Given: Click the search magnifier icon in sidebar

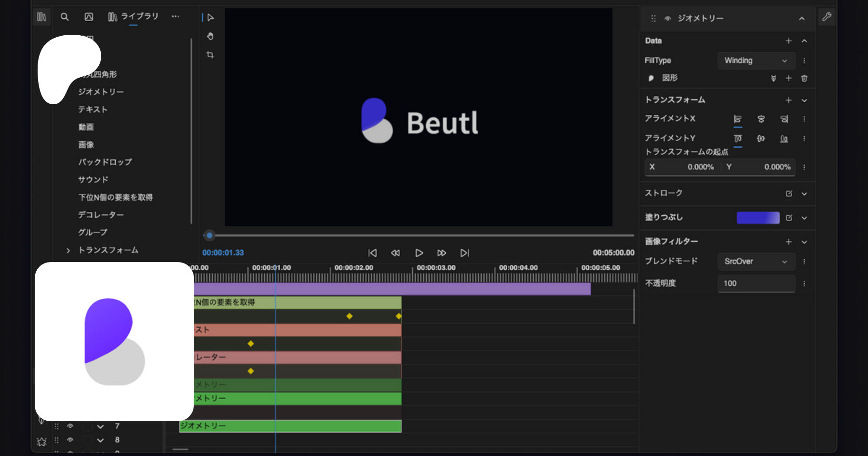Looking at the screenshot, I should 65,17.
